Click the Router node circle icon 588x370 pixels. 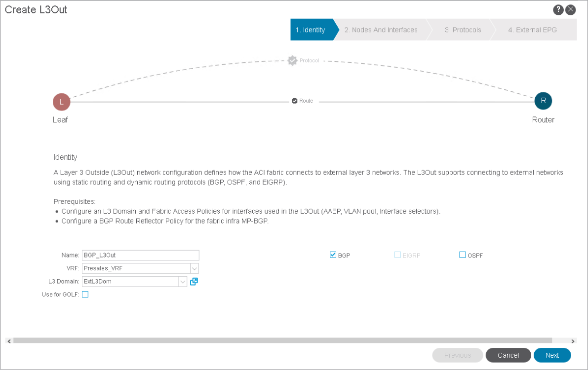pos(543,101)
